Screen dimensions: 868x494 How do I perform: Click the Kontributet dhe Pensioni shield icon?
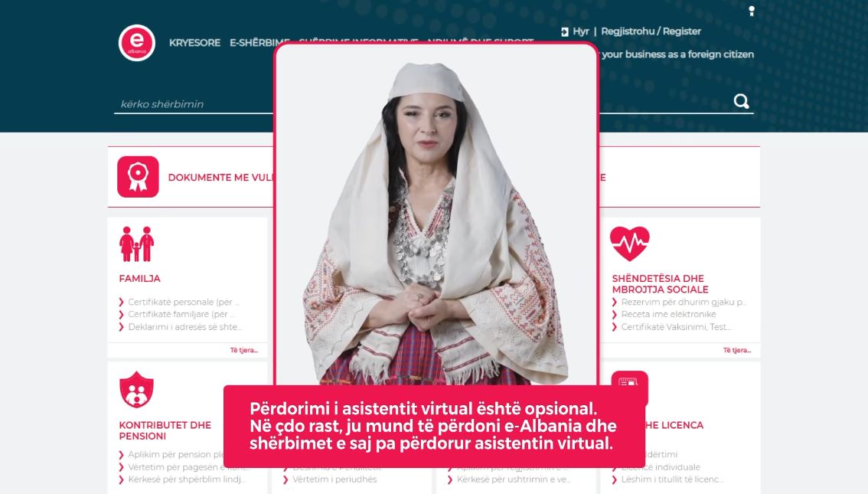point(137,389)
